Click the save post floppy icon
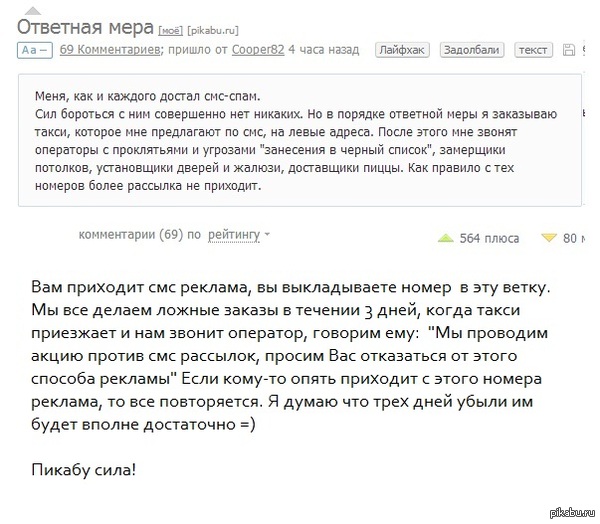This screenshot has height=524, width=600. [569, 50]
